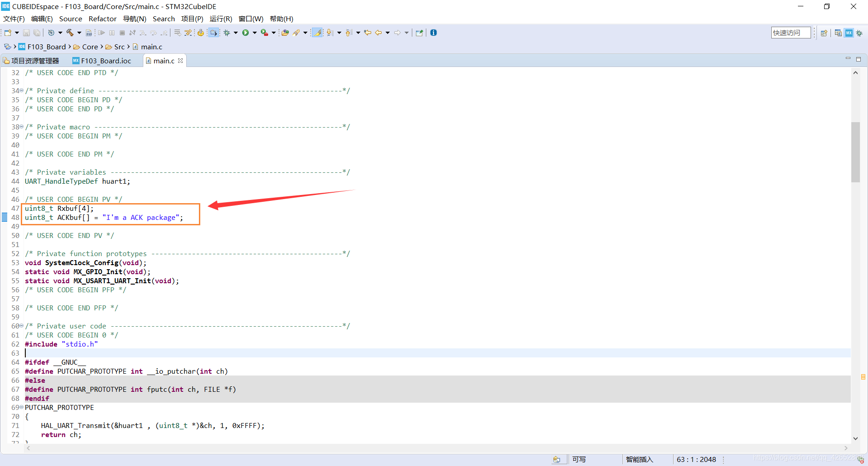Click the binary 010 toolbar icon
868x466 pixels.
pos(89,33)
